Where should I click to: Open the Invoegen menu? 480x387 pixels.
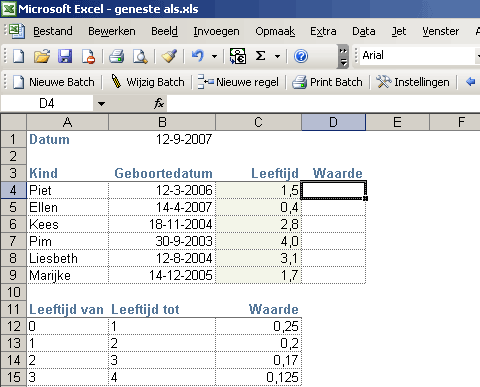216,31
